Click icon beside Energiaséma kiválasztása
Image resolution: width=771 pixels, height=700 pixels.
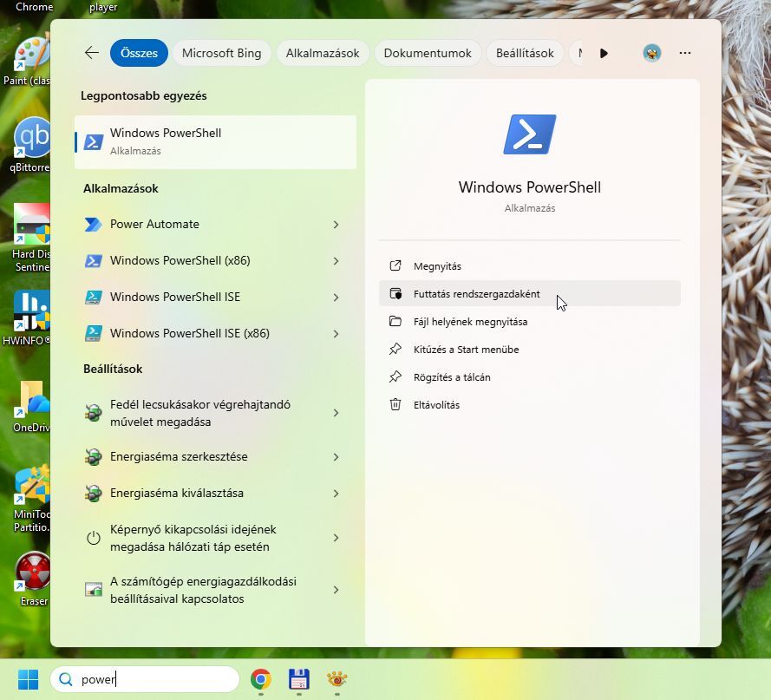(94, 494)
